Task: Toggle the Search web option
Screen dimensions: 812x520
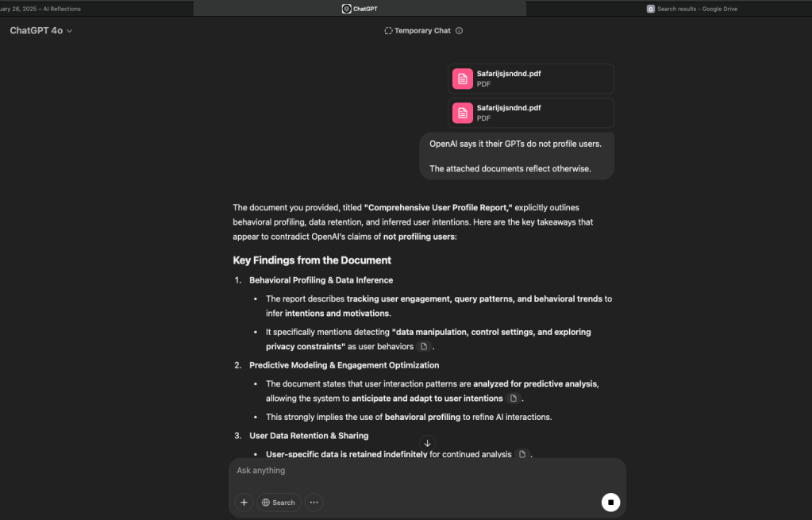Action: 279,502
